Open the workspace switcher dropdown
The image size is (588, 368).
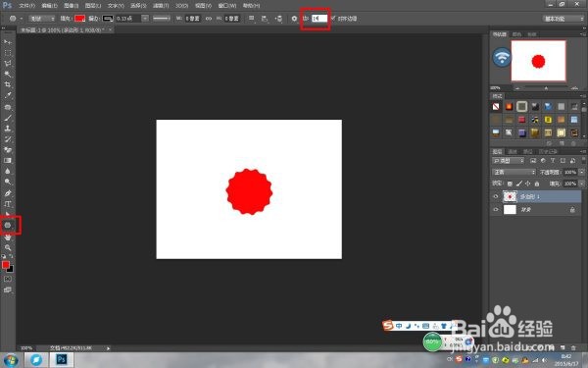click(x=563, y=19)
